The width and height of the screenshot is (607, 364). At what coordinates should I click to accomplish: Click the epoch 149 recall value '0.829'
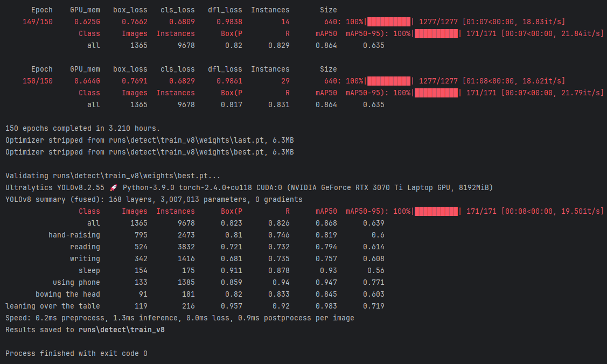[x=279, y=45]
